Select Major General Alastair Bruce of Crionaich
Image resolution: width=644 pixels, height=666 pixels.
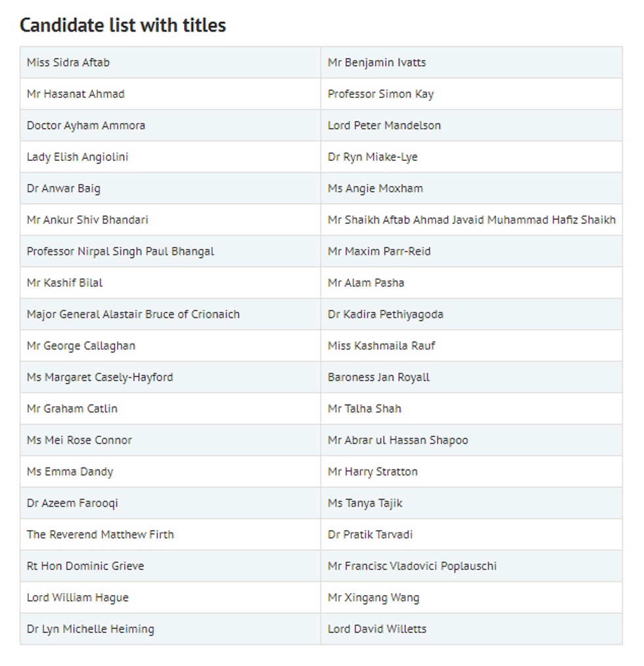tap(133, 315)
